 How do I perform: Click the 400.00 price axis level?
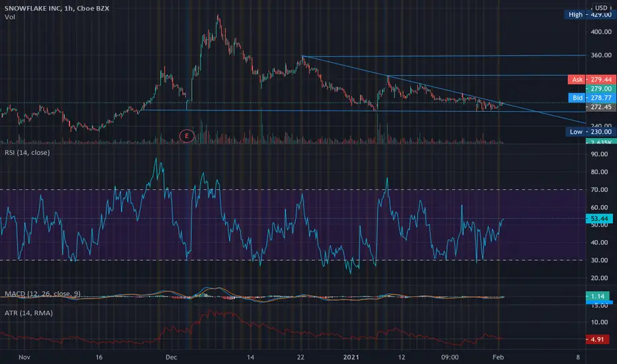tap(601, 32)
